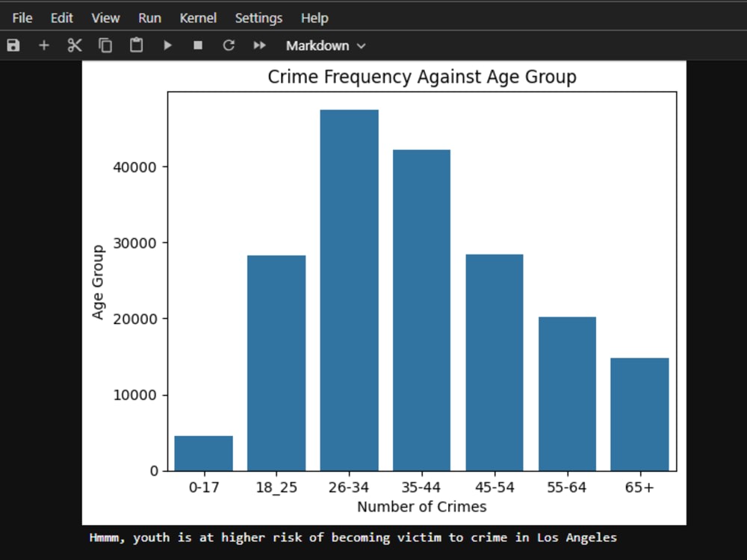Viewport: 747px width, 560px height.
Task: Click the 40000 y-axis tick label
Action: [134, 167]
